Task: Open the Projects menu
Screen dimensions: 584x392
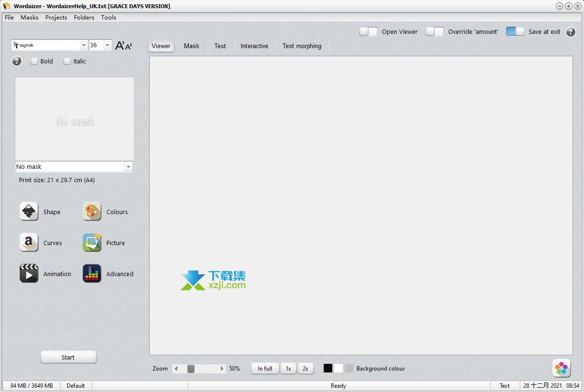Action: [56, 17]
